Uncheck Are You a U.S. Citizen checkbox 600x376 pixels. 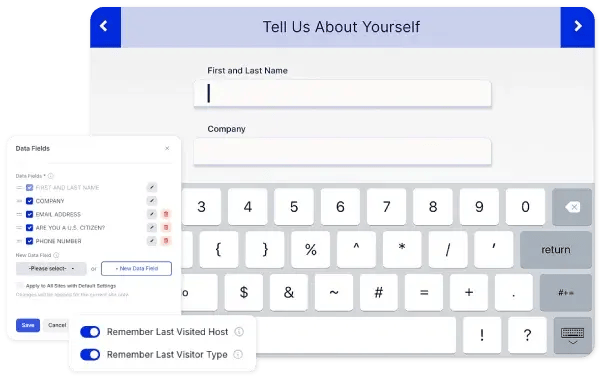point(29,228)
